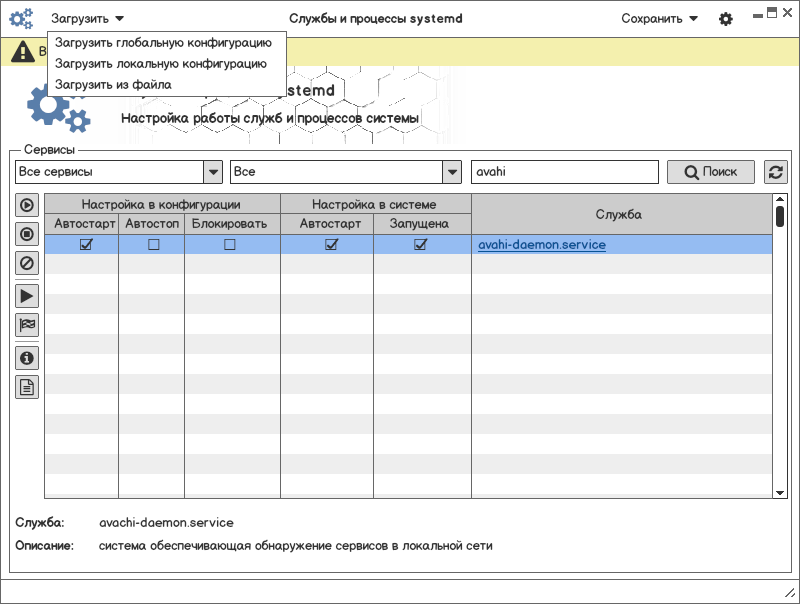The image size is (800, 604).
Task: Click the circled stop icon in sidebar
Action: (x=27, y=235)
